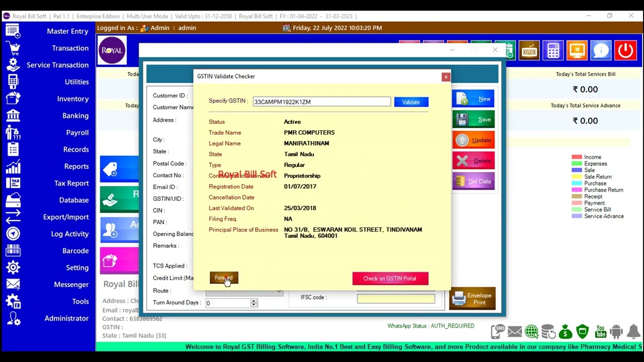Click the Android robot icon
The image size is (644, 362).
616,331
